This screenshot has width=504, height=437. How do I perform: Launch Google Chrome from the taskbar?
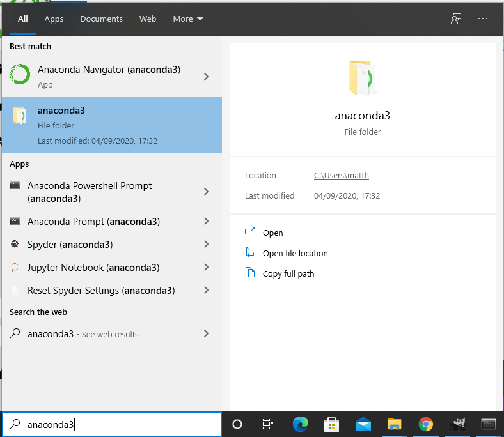[x=426, y=424]
